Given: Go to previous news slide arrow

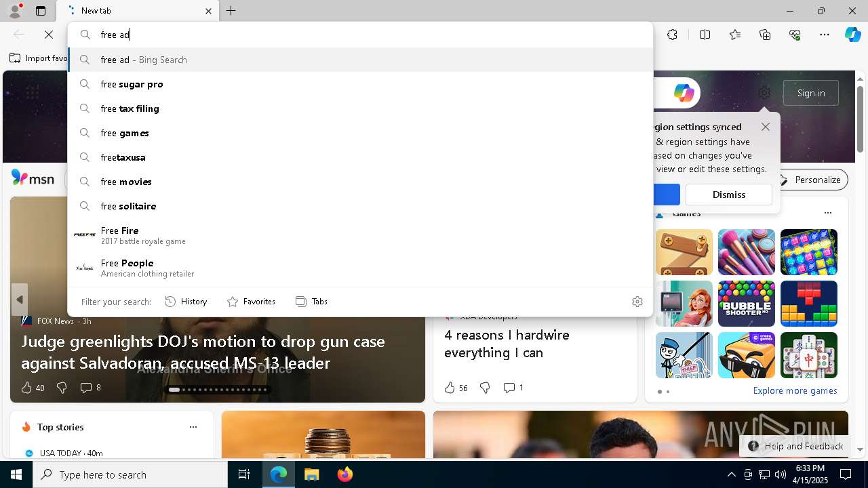Looking at the screenshot, I should tap(20, 300).
